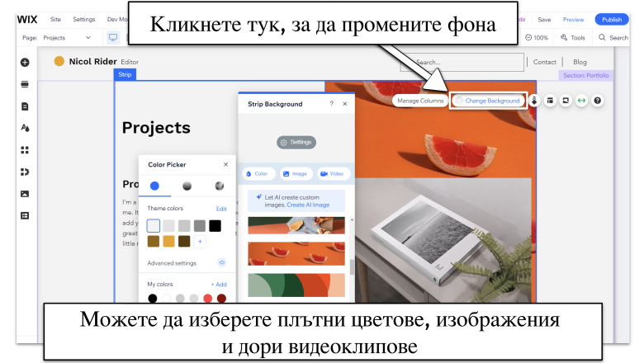
Task: Click the Save button
Action: click(x=544, y=20)
